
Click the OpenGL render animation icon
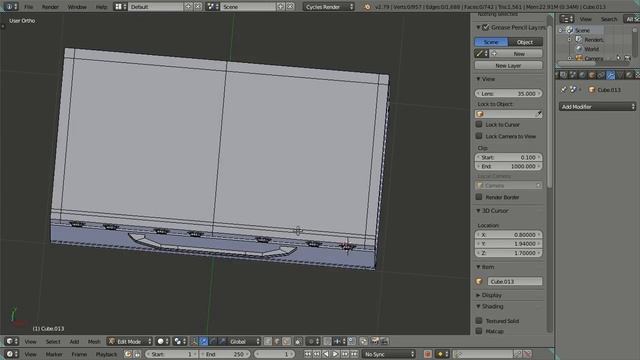(x=384, y=341)
